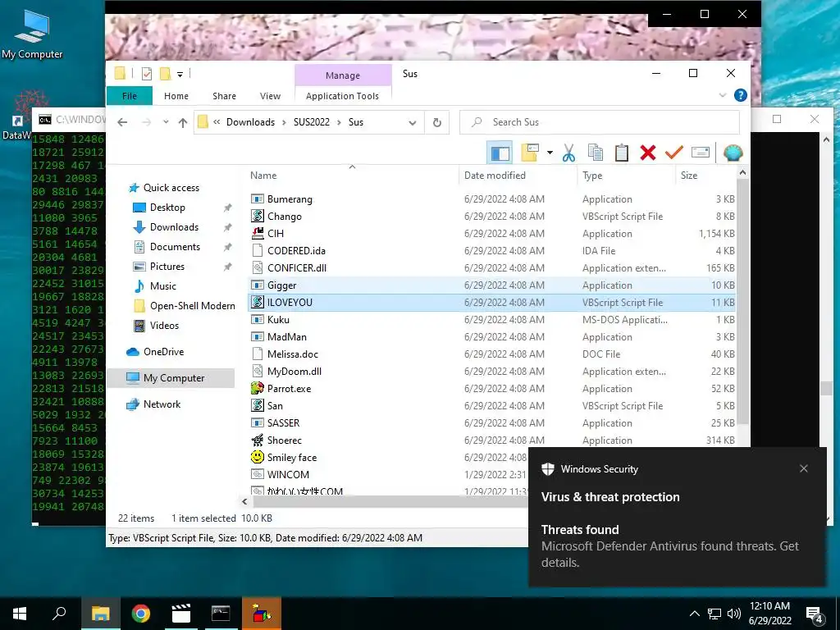Open the address bar history dropdown
Screen dimensions: 840x630
click(412, 123)
